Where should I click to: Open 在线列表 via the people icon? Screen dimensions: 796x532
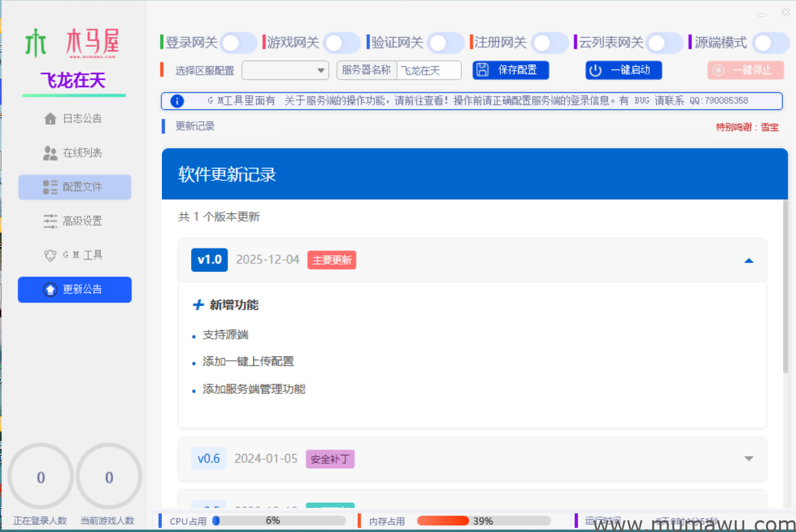(51, 153)
